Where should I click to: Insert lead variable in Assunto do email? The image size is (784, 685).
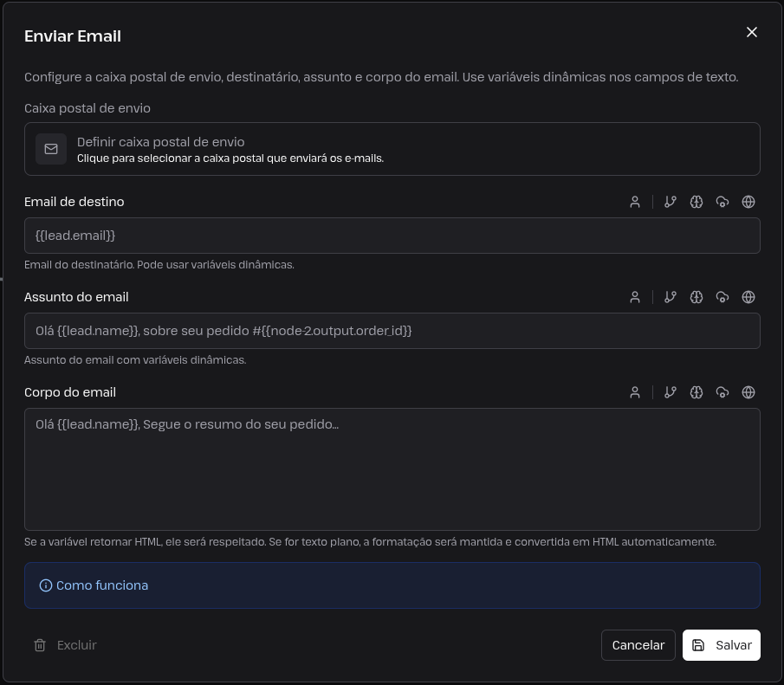pos(635,297)
